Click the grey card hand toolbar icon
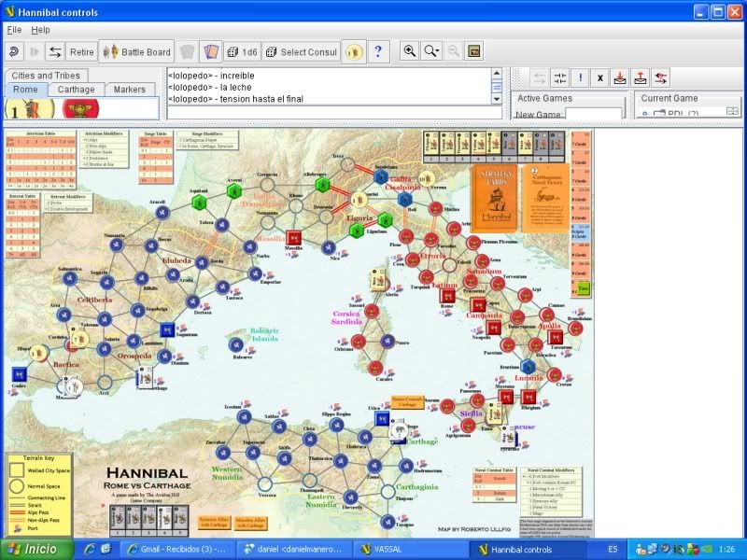This screenshot has height=560, width=747. [188, 51]
